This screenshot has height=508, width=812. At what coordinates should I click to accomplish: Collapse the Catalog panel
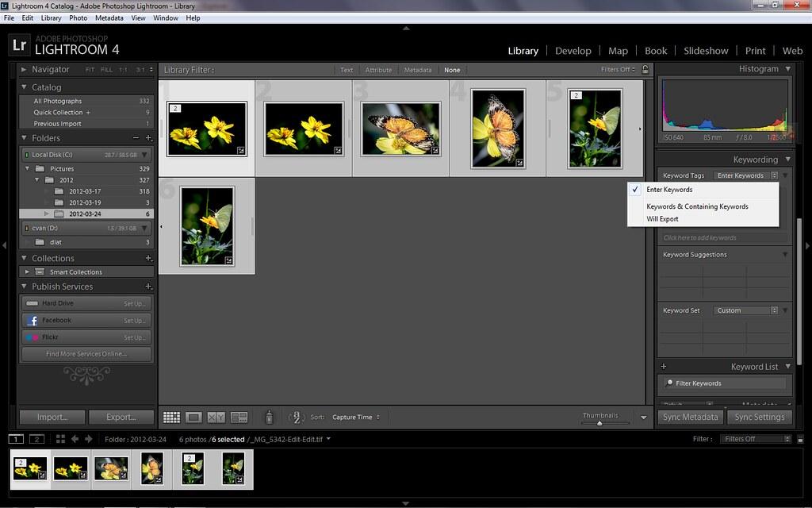click(25, 87)
